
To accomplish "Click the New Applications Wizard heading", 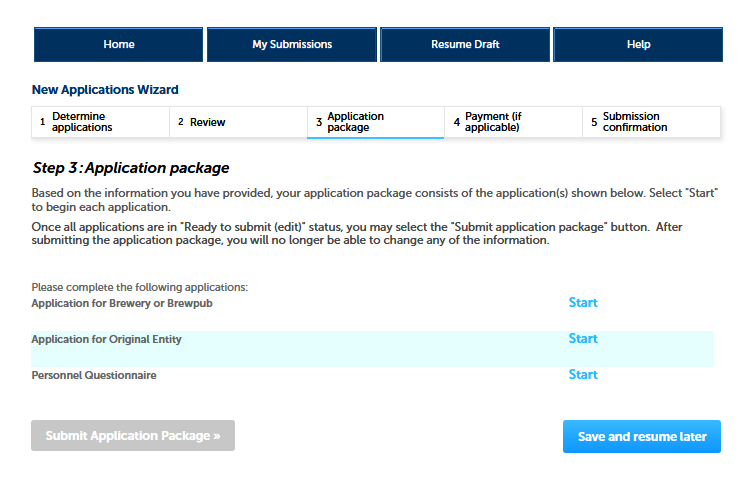I will [105, 90].
